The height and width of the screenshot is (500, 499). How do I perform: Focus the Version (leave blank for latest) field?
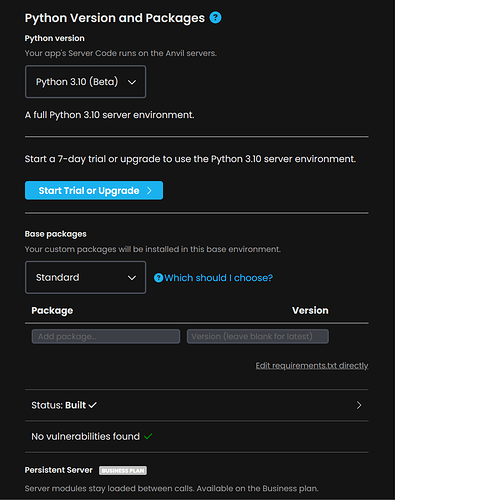coord(258,336)
